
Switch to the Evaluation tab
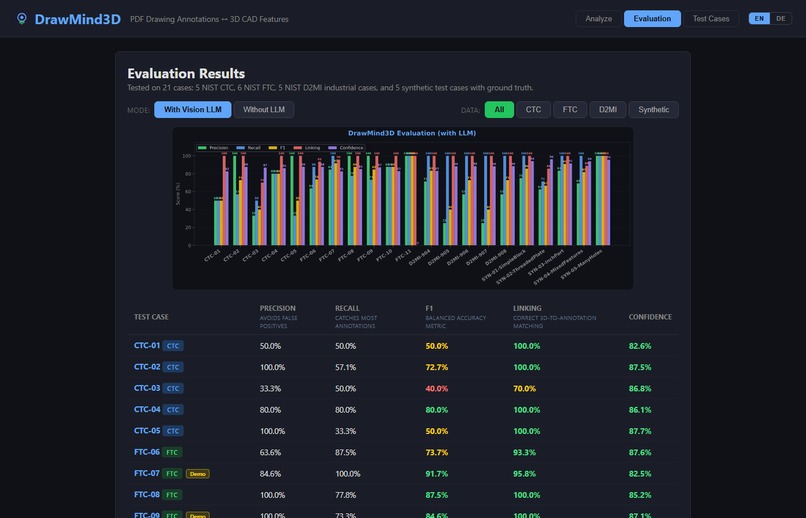pos(652,18)
